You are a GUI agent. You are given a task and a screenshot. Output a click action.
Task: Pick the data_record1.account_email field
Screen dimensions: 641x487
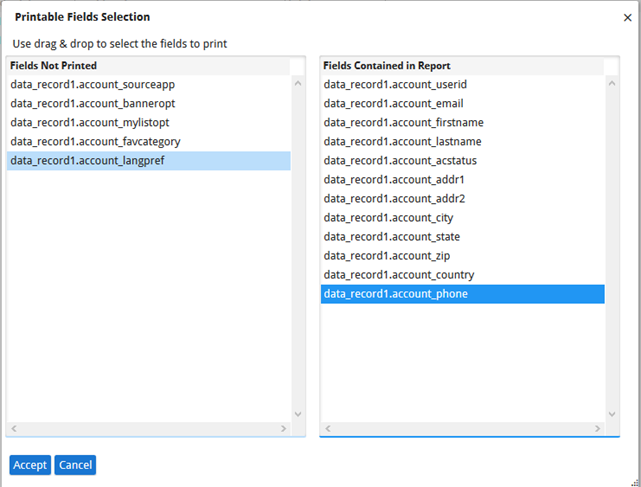[x=394, y=104]
